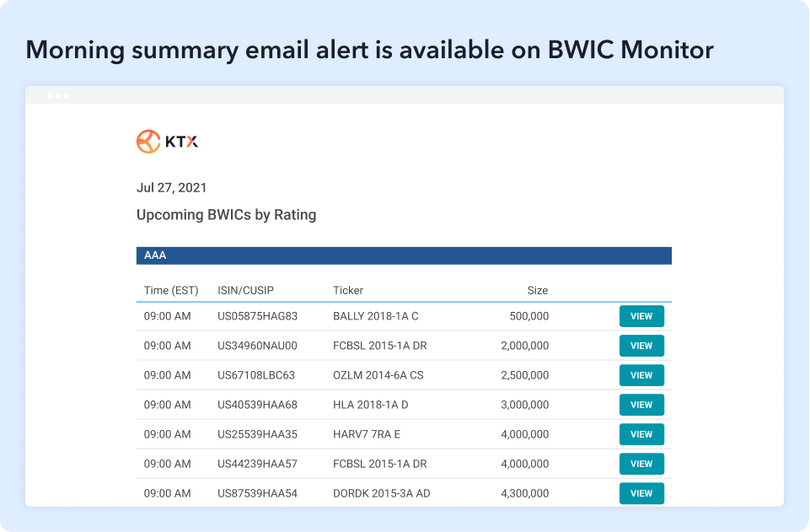Click the Upcoming BWICs by Rating heading
Viewport: 810px width, 532px height.
[x=226, y=215]
